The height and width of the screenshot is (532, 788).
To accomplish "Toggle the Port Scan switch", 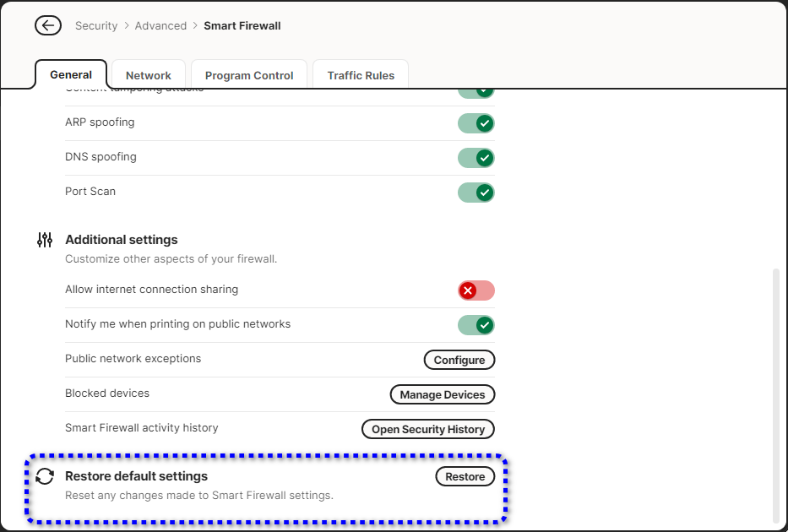I will click(476, 193).
